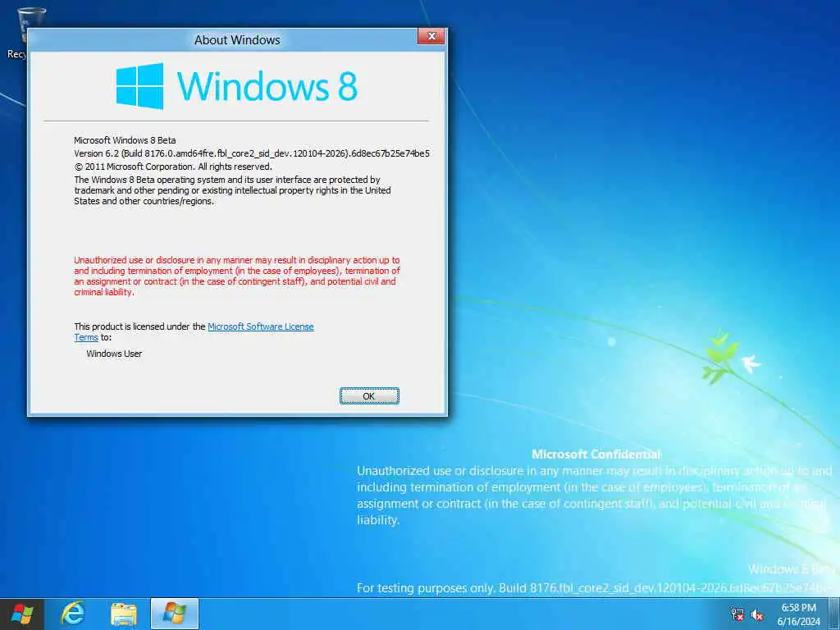Screen dimensions: 840x630
Task: Select the About Windows taskbar button
Action: pos(175,614)
